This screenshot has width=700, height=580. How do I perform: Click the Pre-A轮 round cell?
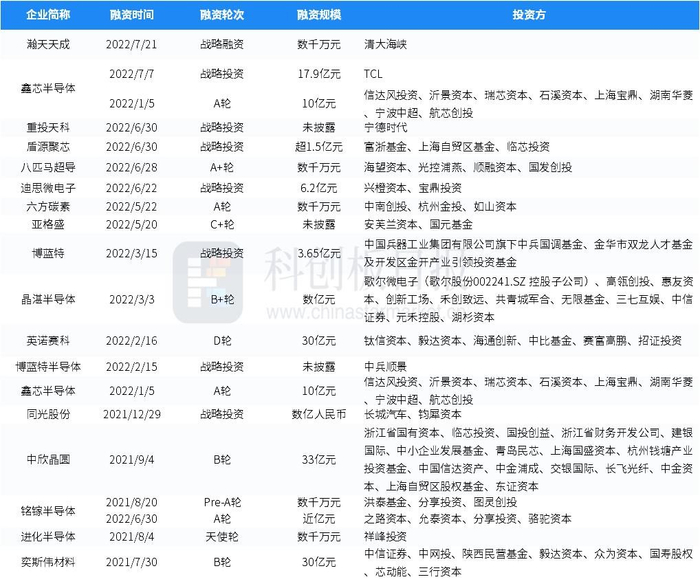(x=222, y=502)
